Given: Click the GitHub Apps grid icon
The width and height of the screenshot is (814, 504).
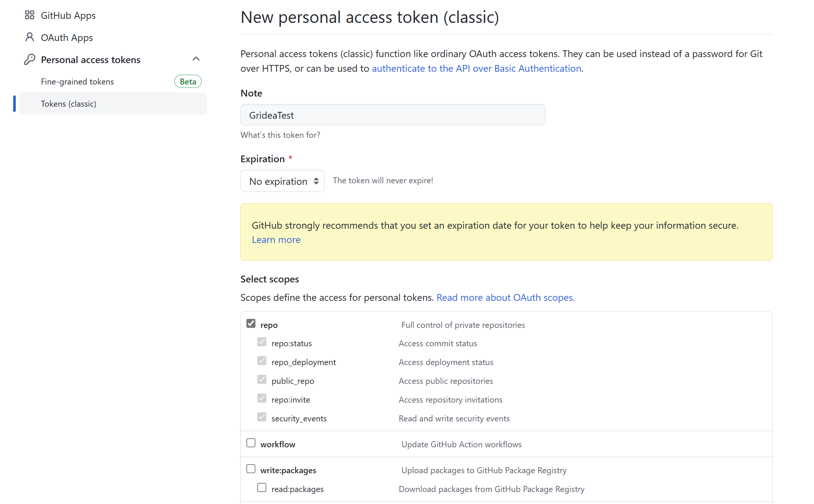Looking at the screenshot, I should pyautogui.click(x=29, y=15).
